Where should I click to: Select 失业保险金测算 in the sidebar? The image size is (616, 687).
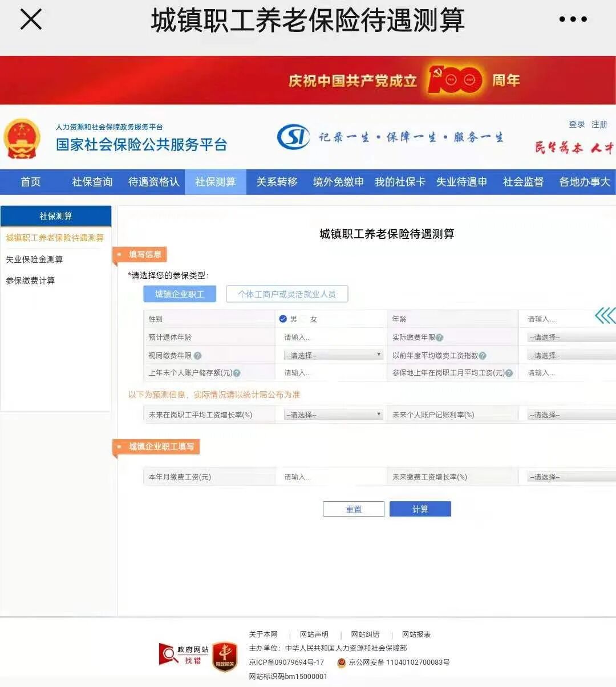35,259
